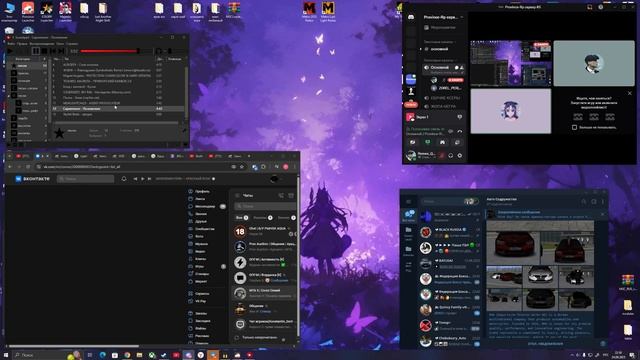Stop playback in the music player

click(44, 51)
